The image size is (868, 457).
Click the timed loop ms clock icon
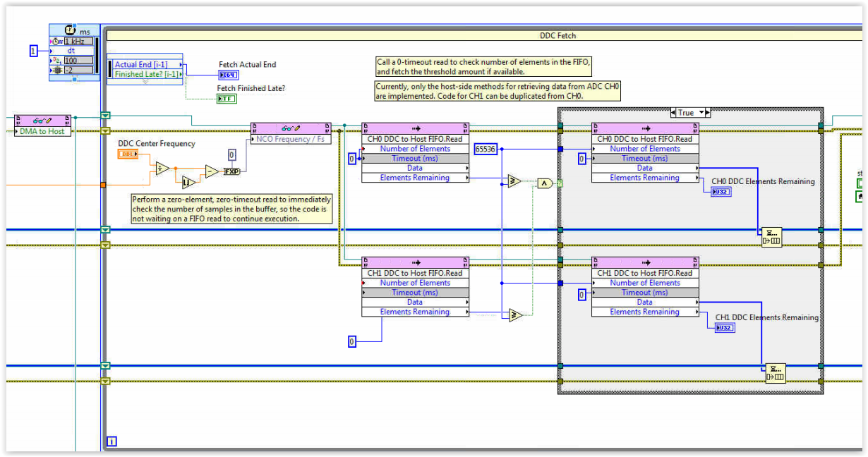click(x=69, y=30)
